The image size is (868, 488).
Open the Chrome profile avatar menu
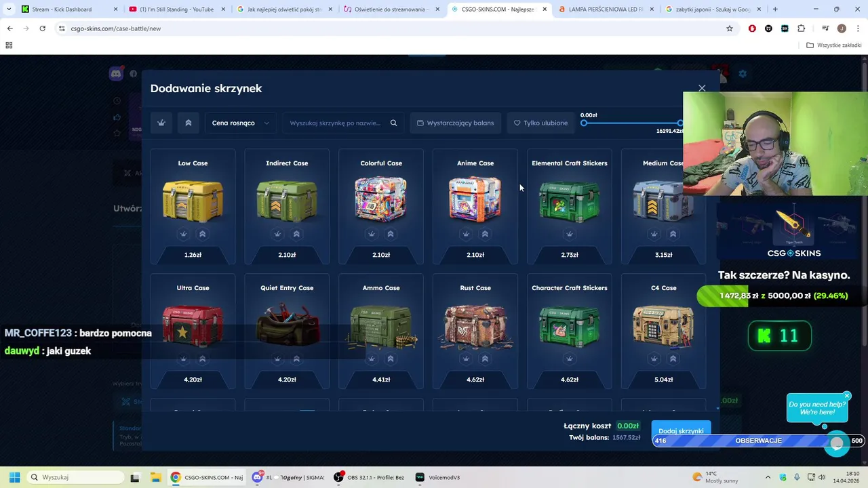click(x=842, y=28)
